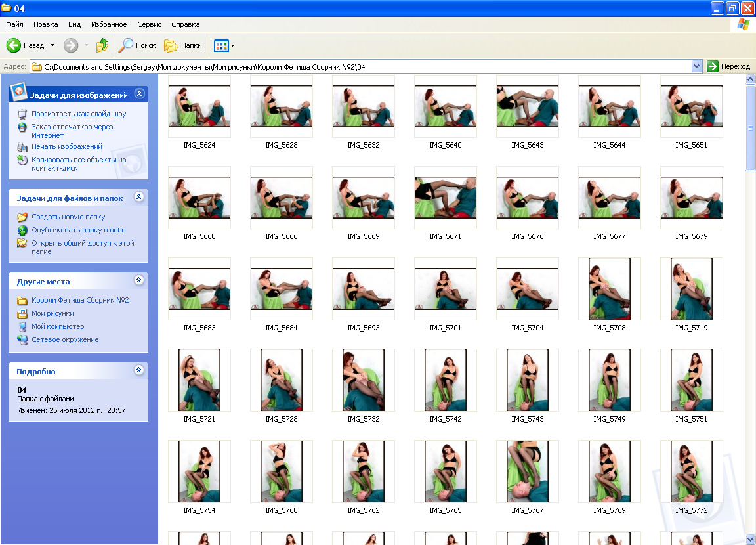Go up one folder level

pos(102,45)
